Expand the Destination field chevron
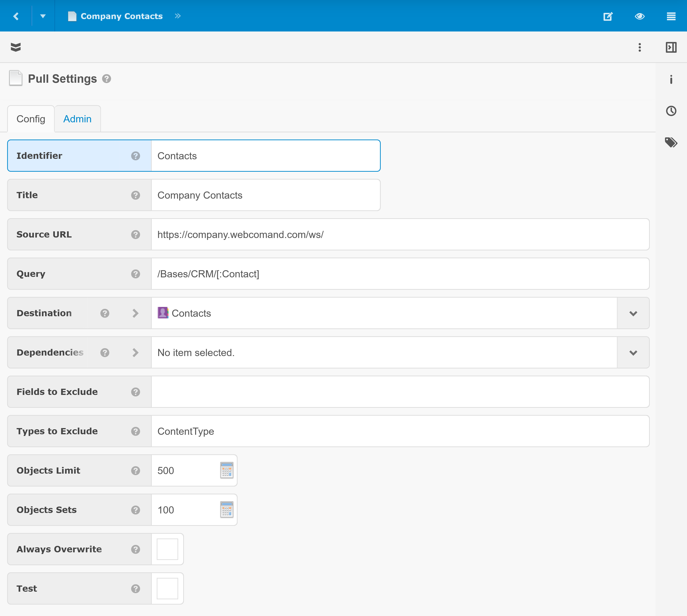Screen dimensions: 687x616 click(135, 313)
